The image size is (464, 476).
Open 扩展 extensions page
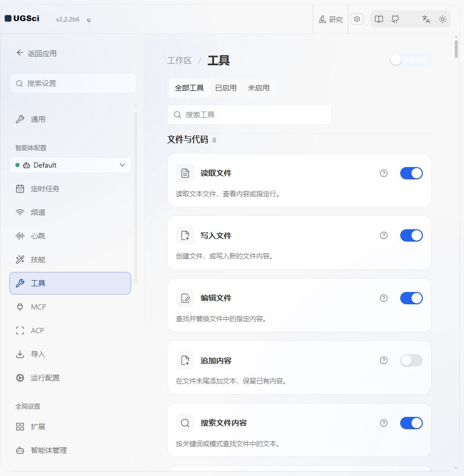70,427
